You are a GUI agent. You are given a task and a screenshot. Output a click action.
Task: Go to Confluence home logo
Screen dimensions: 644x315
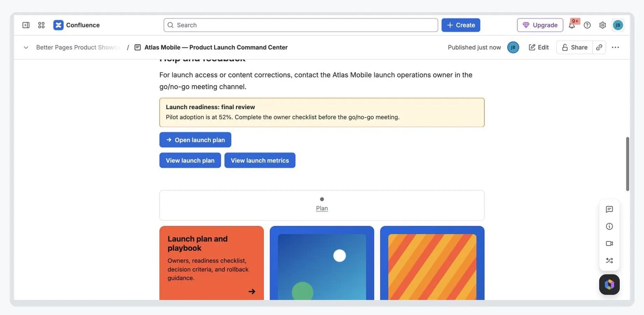[77, 25]
